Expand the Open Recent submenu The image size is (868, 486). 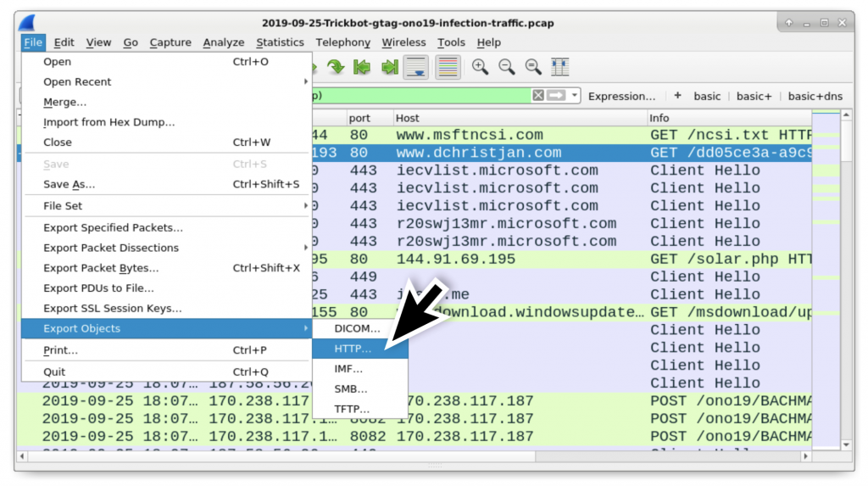tap(166, 81)
